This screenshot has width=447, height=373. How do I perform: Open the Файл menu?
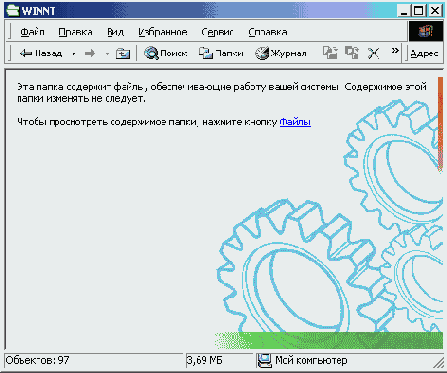(32, 32)
